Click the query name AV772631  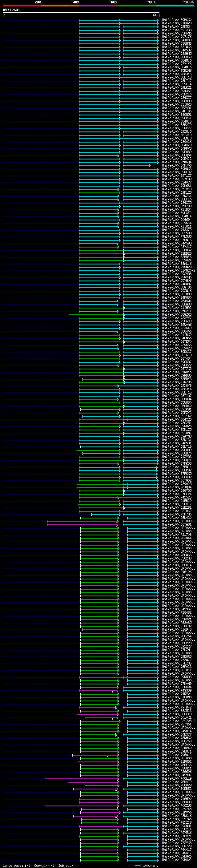coord(11,10)
